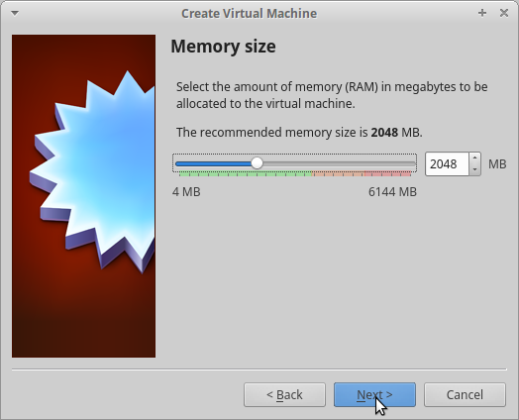This screenshot has height=420, width=519.
Task: Maximize the window with the plus icon
Action: (x=482, y=13)
